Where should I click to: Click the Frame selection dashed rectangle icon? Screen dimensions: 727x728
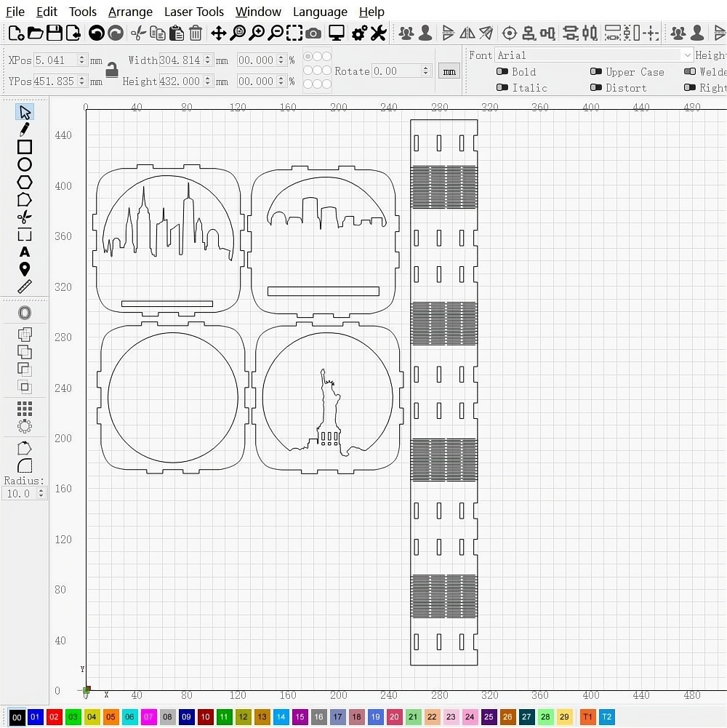(x=294, y=33)
